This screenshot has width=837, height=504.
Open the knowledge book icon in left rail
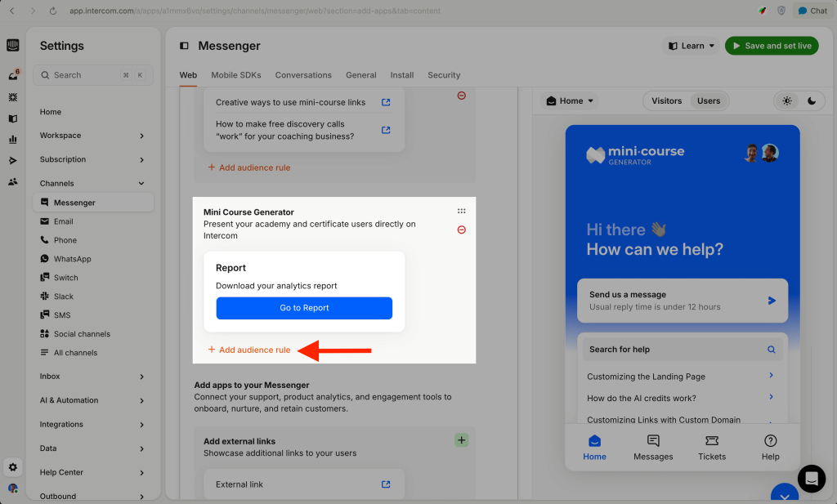pos(13,118)
